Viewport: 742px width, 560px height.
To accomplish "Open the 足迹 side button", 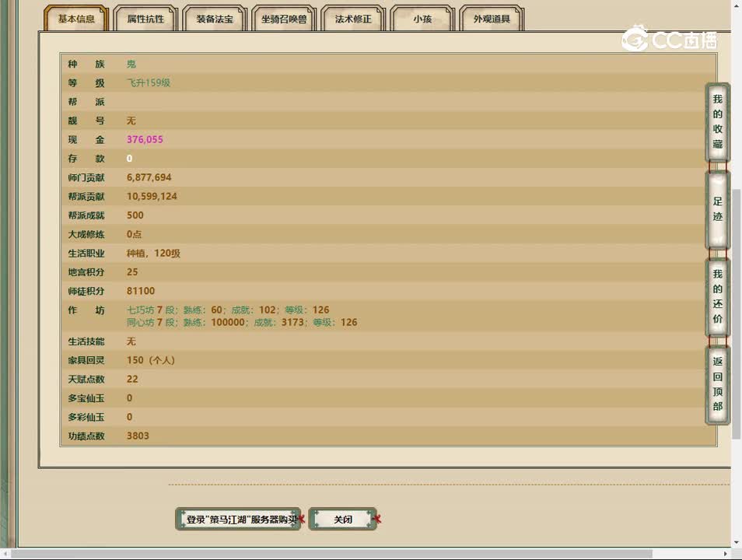I will (717, 209).
